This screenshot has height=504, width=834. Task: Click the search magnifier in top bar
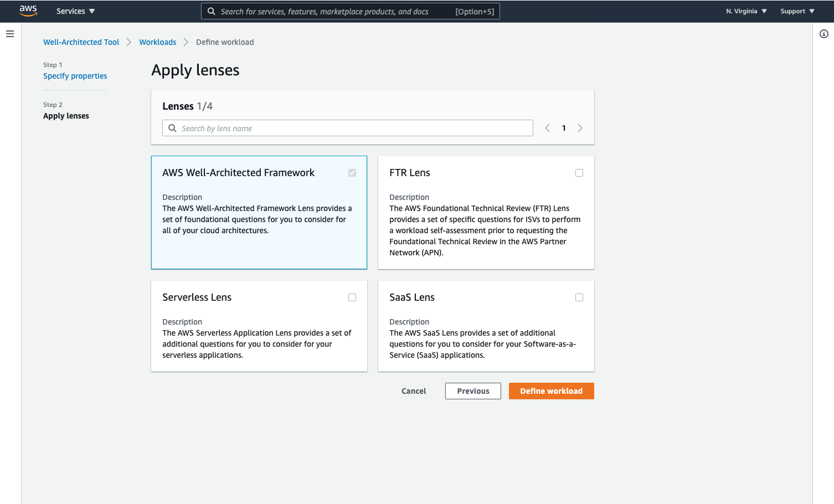coord(211,11)
